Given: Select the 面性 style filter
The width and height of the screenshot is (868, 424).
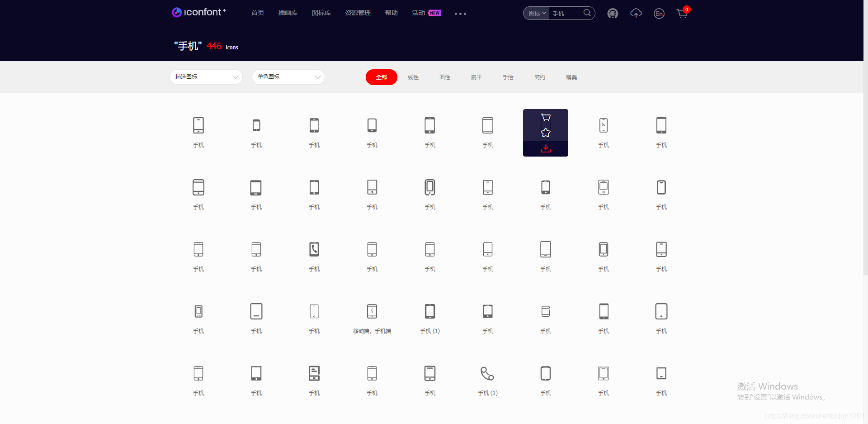Looking at the screenshot, I should (x=444, y=77).
